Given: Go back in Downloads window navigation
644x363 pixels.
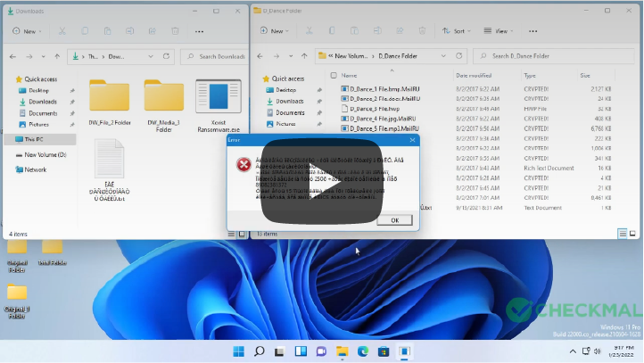Looking at the screenshot, I should point(12,57).
